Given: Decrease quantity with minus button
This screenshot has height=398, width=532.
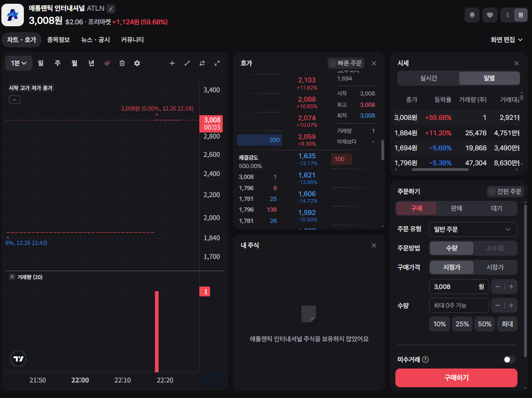Looking at the screenshot, I should 498,305.
